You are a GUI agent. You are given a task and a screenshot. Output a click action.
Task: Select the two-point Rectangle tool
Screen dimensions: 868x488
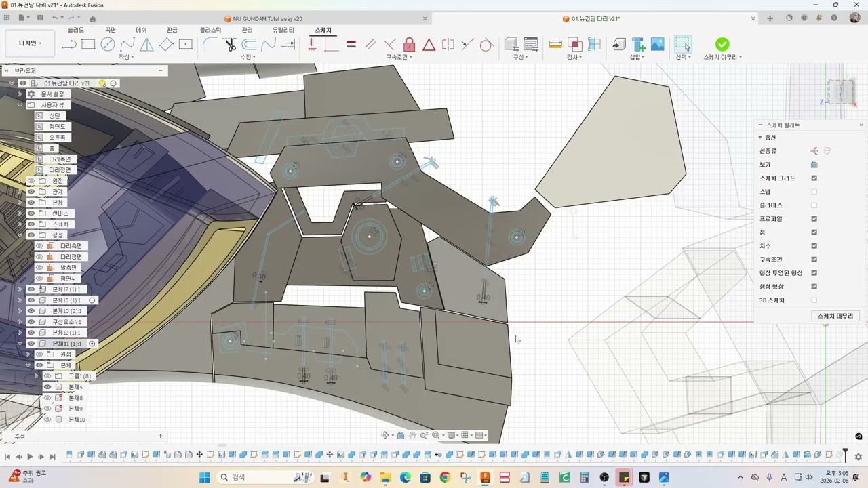88,45
